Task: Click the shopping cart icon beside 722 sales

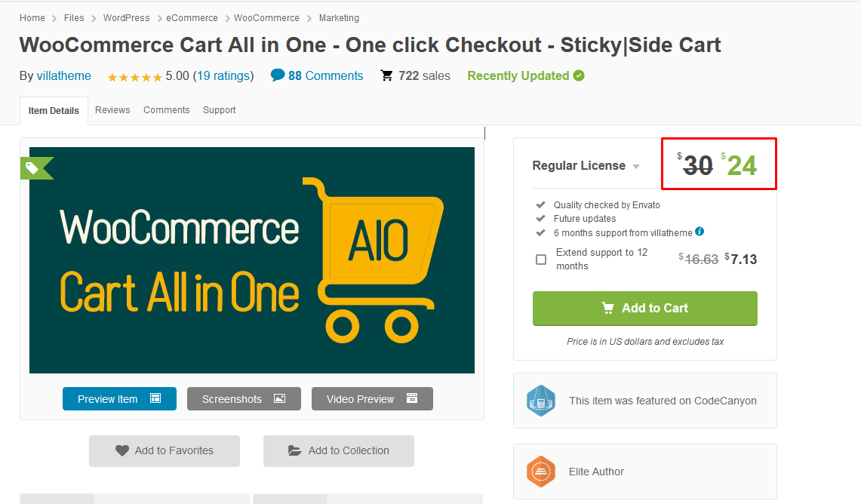Action: (x=386, y=75)
